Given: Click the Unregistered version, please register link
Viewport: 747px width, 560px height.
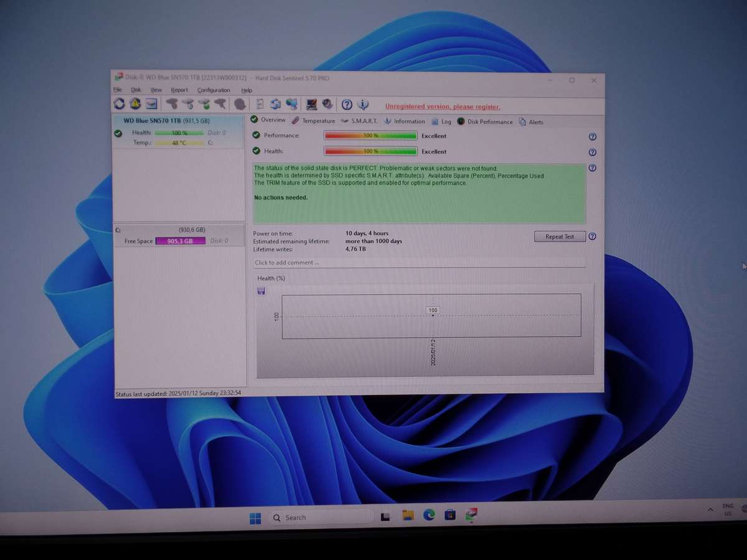Looking at the screenshot, I should point(442,106).
